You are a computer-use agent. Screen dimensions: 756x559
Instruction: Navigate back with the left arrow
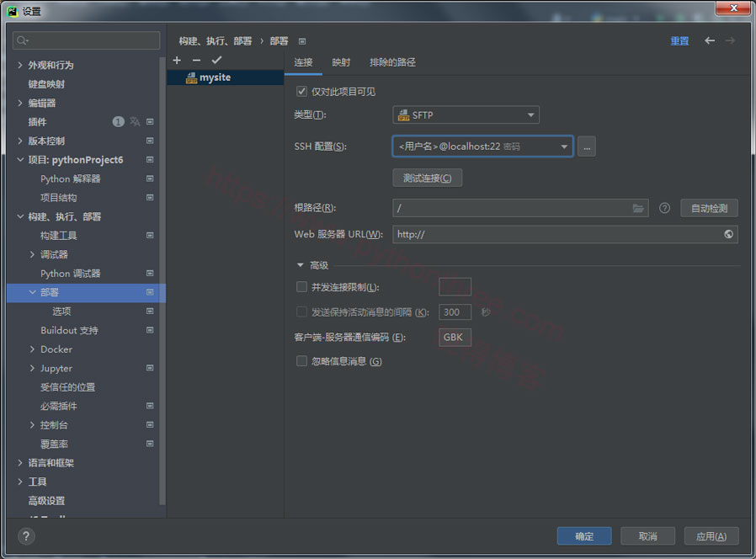click(710, 40)
